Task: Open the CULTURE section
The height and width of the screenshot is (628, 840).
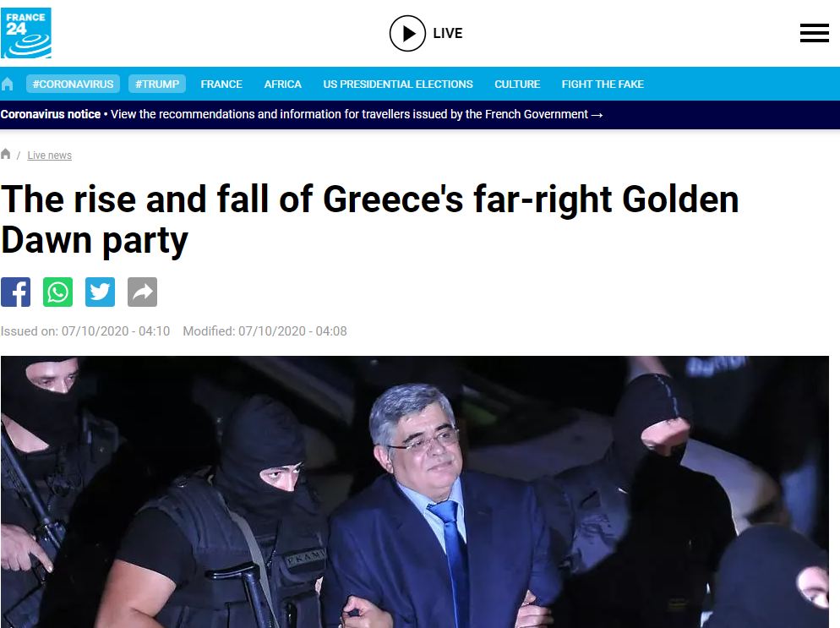Action: tap(517, 85)
